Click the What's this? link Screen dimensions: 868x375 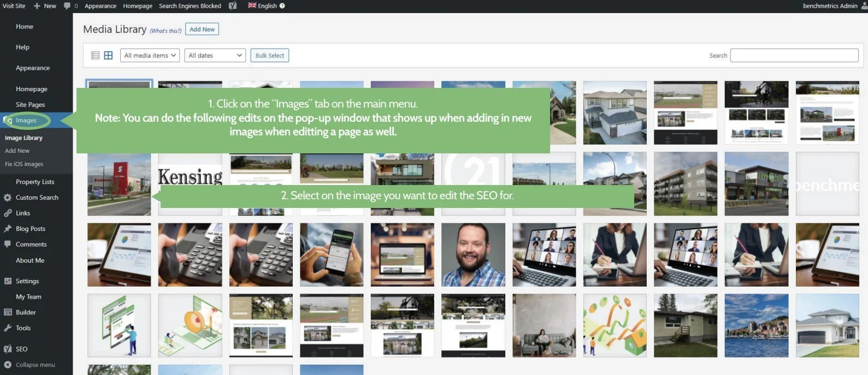pos(166,31)
